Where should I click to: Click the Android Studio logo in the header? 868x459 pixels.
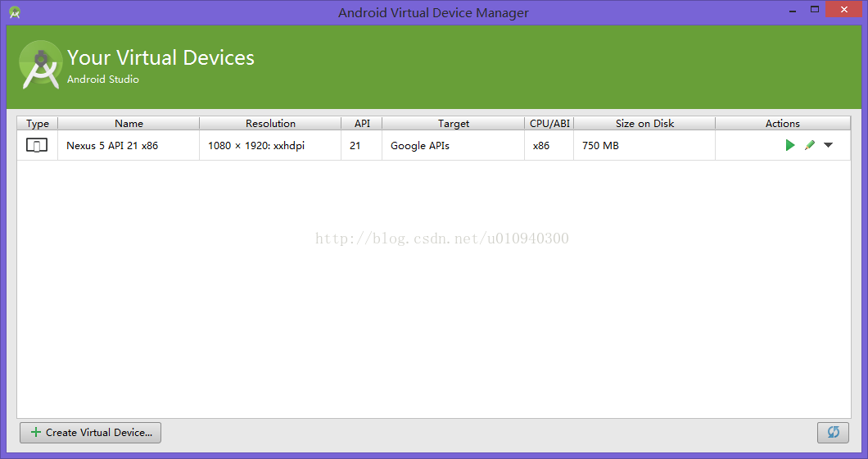pos(40,65)
